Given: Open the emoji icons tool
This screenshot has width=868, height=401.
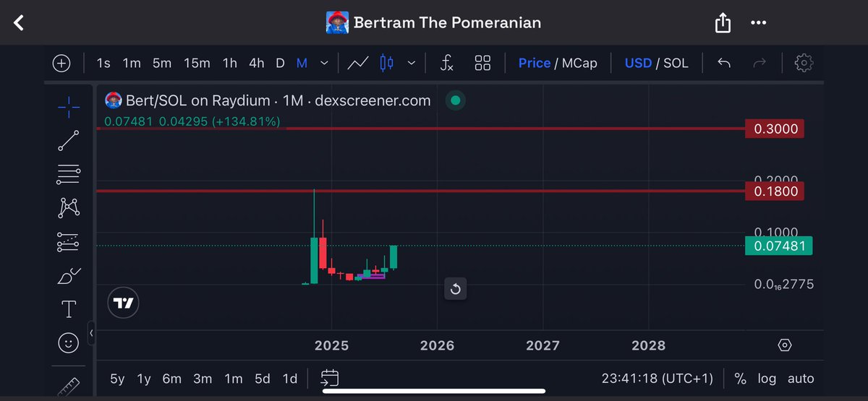Looking at the screenshot, I should pyautogui.click(x=69, y=344).
